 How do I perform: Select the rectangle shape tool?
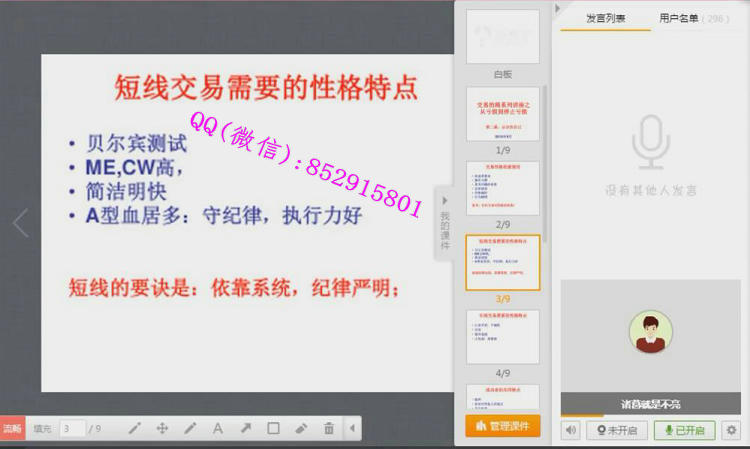(273, 428)
